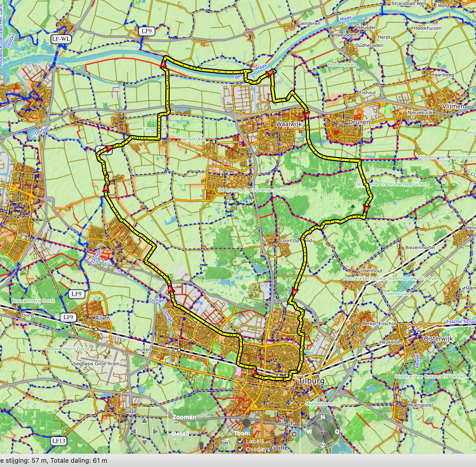Click the Tilburg city label

click(311, 381)
